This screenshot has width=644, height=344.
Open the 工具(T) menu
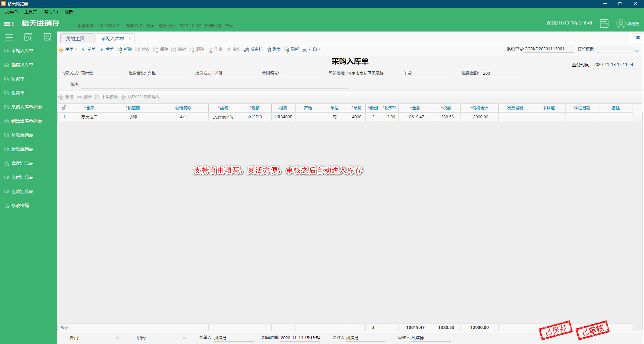click(31, 12)
